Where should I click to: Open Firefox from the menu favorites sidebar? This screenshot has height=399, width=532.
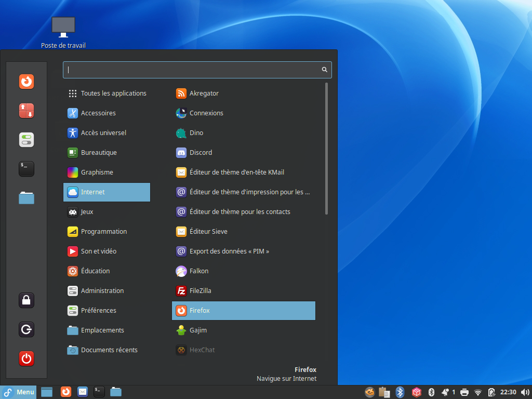26,82
